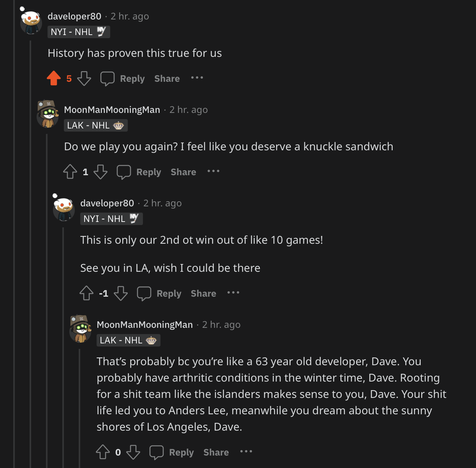Viewport: 476px width, 468px height.
Task: Reply to the 'knuckle sandwich' comment
Action: [139, 172]
